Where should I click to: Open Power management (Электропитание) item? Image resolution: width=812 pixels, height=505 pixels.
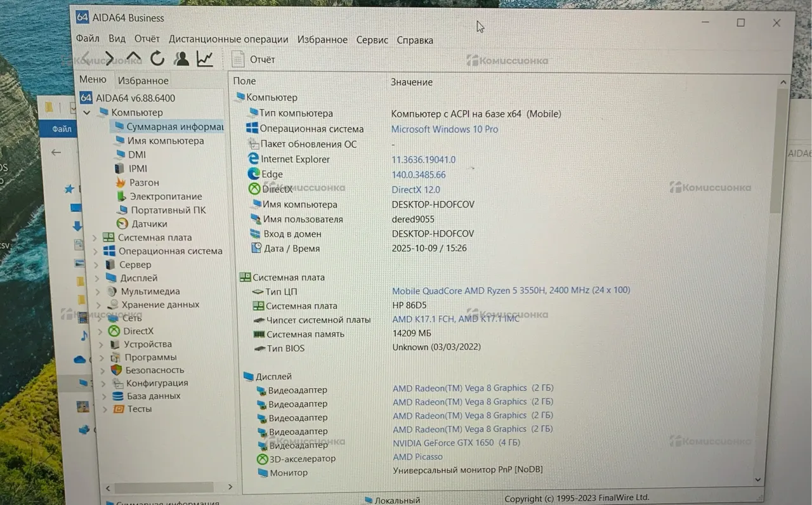click(x=166, y=197)
